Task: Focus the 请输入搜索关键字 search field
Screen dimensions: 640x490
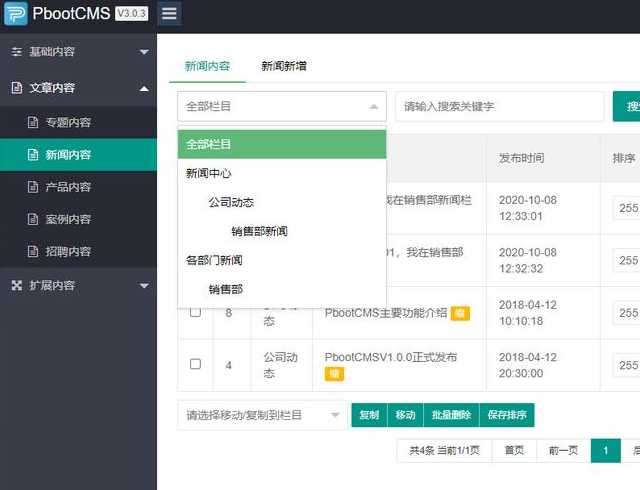Action: 500,107
